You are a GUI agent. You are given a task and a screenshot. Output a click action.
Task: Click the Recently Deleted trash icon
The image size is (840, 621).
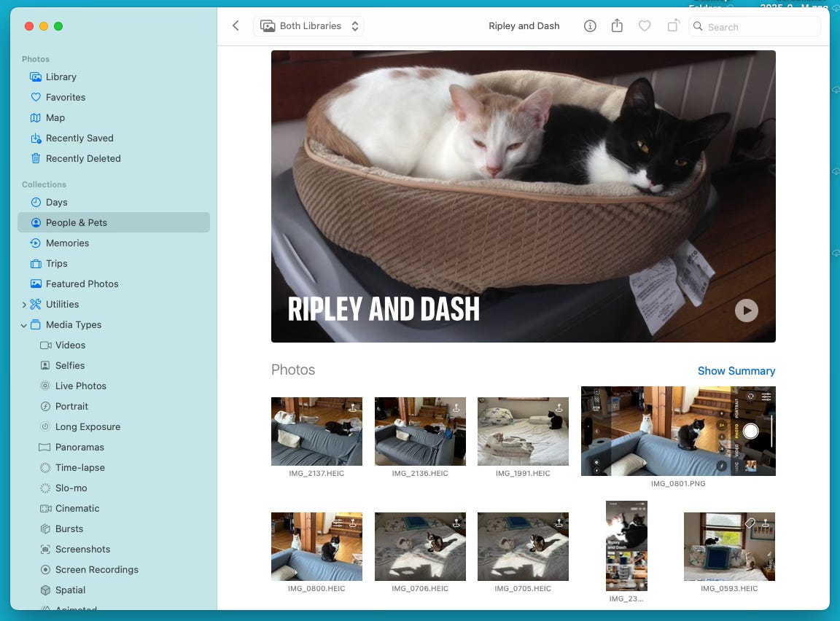[36, 158]
